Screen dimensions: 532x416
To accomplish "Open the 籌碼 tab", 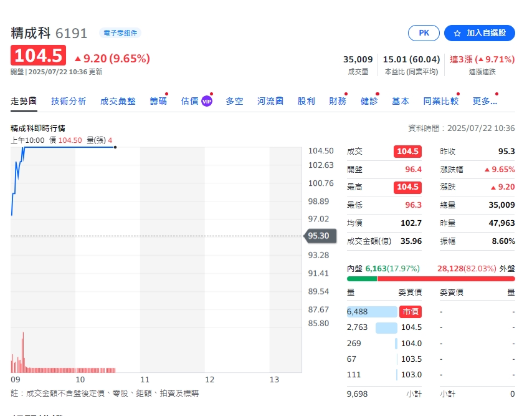I will coord(158,100).
